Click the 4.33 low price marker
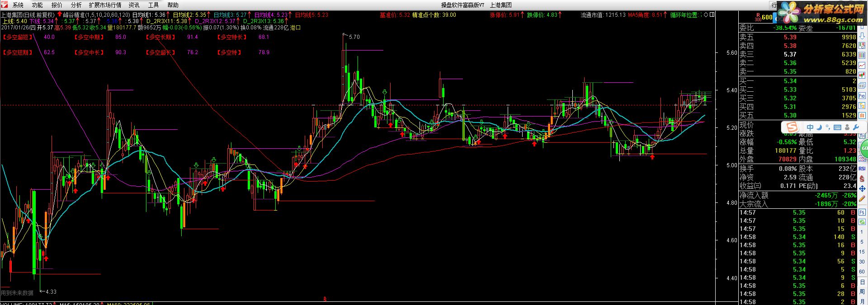The height and width of the screenshot is (305, 868). pyautogui.click(x=51, y=292)
